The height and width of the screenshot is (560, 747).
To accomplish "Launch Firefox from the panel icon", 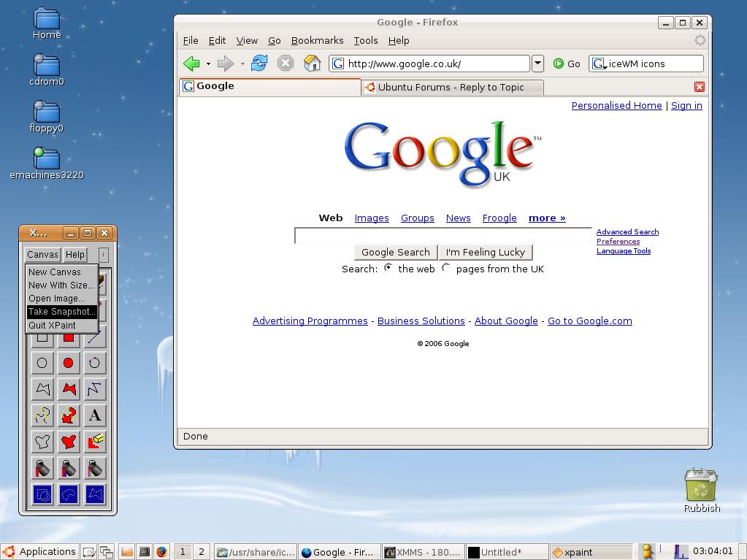I will [162, 552].
